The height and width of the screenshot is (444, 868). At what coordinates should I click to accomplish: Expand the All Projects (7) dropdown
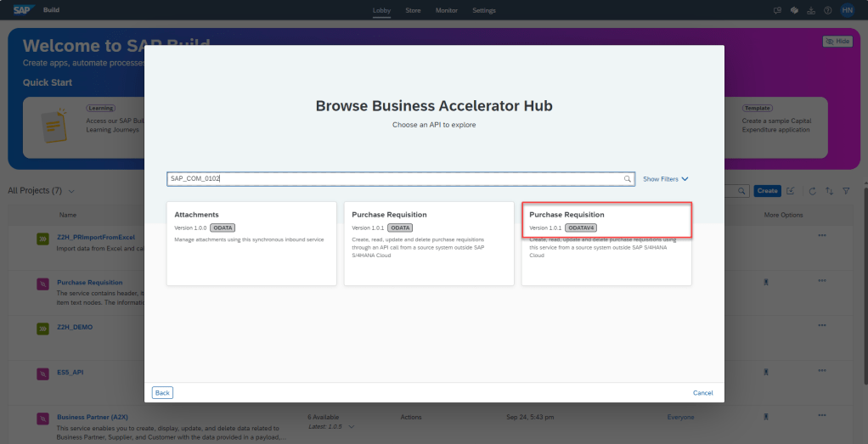pyautogui.click(x=70, y=191)
